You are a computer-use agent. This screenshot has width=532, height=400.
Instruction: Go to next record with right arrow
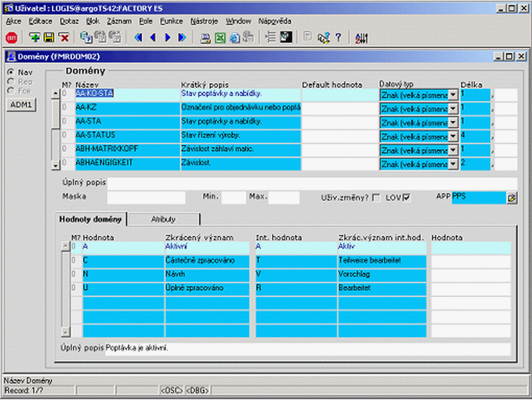168,37
